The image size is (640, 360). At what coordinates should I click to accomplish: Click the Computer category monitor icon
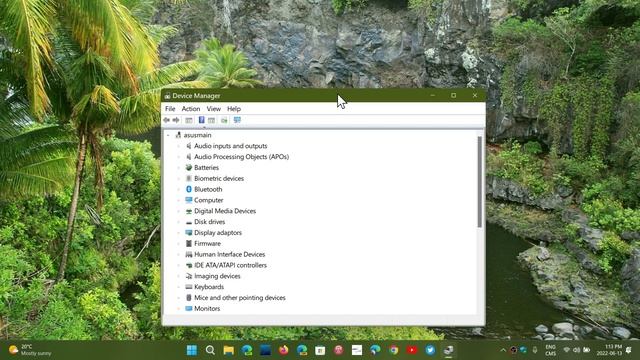click(189, 200)
